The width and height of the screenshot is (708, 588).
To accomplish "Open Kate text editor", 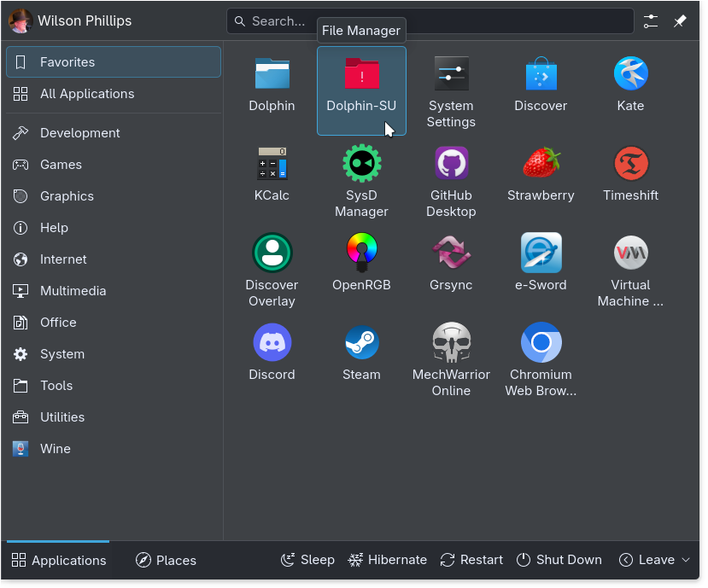I will pos(631,90).
